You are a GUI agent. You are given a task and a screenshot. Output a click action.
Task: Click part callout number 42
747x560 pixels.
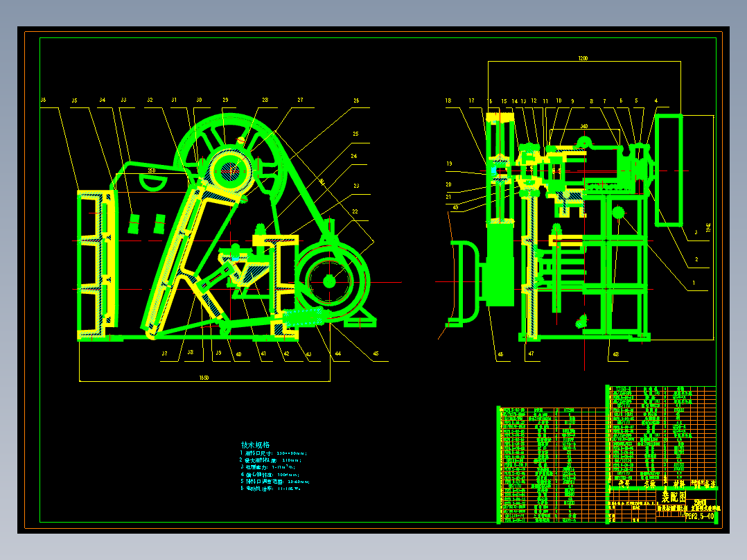click(x=286, y=353)
